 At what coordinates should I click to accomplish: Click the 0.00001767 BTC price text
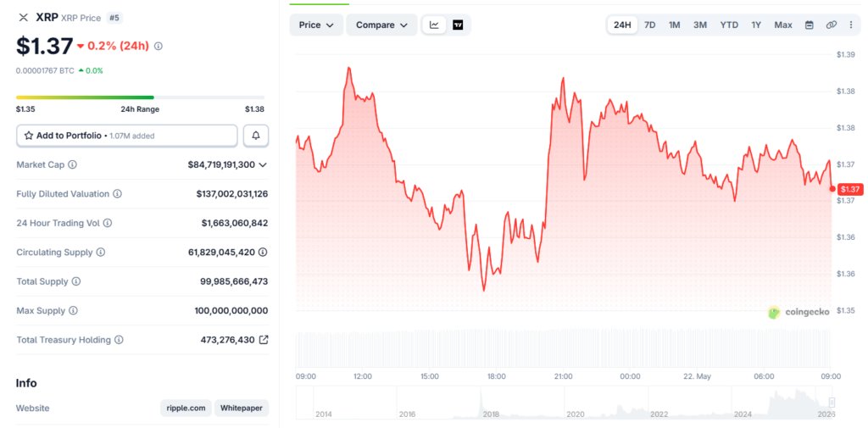click(45, 70)
